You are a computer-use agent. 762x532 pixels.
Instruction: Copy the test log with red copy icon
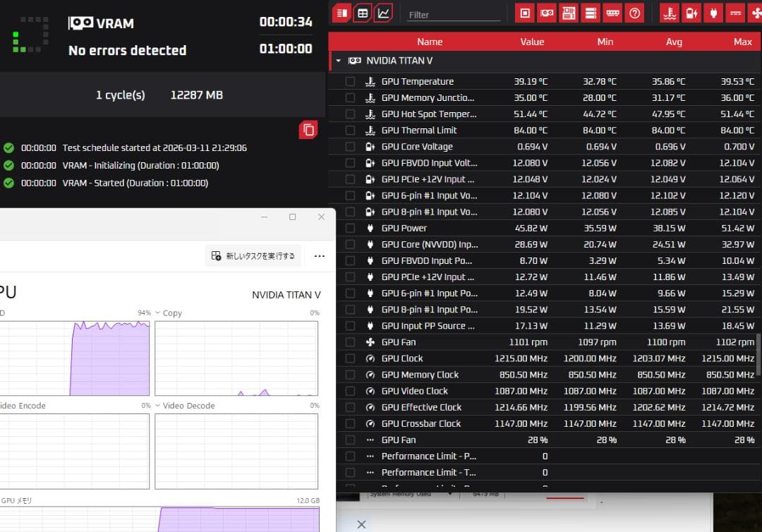308,130
